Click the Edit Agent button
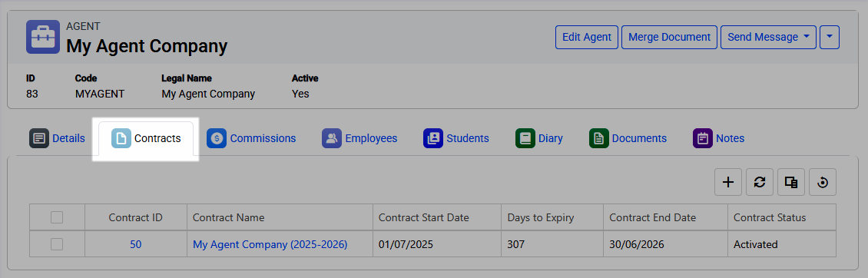 click(587, 37)
